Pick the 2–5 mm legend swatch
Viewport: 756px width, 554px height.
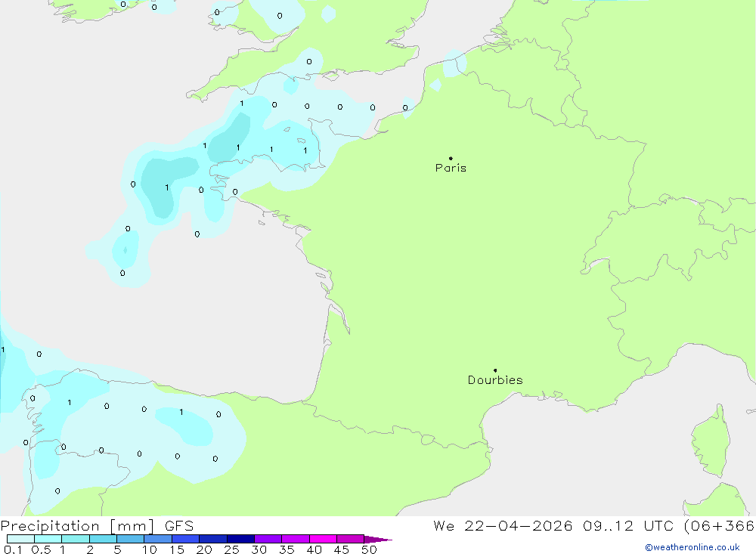click(103, 539)
